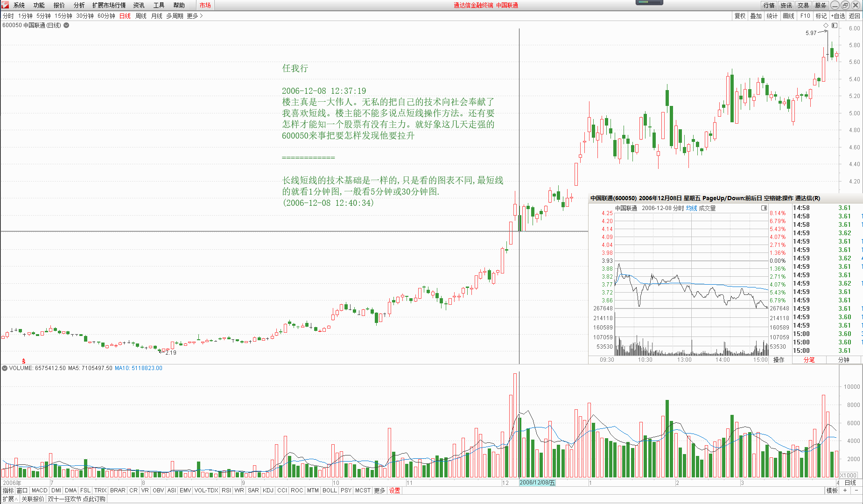The image size is (863, 504).
Task: Click the 交易 top-right button
Action: point(803,5)
